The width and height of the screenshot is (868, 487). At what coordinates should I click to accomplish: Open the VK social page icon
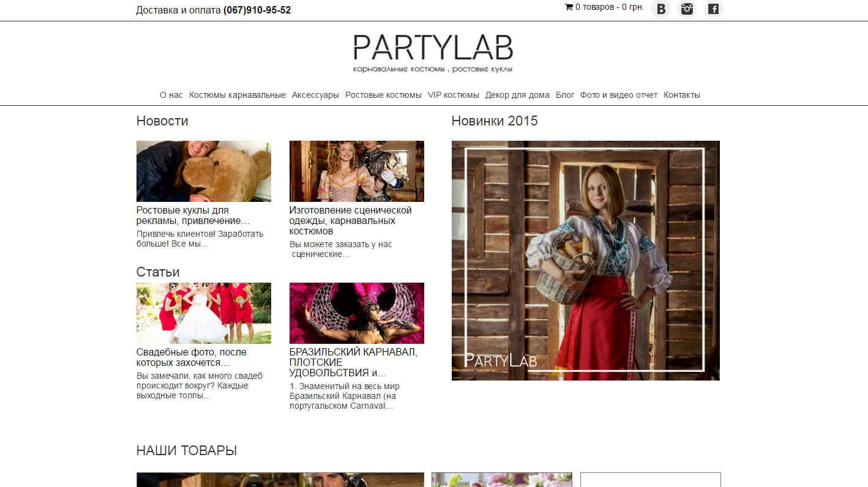[660, 9]
